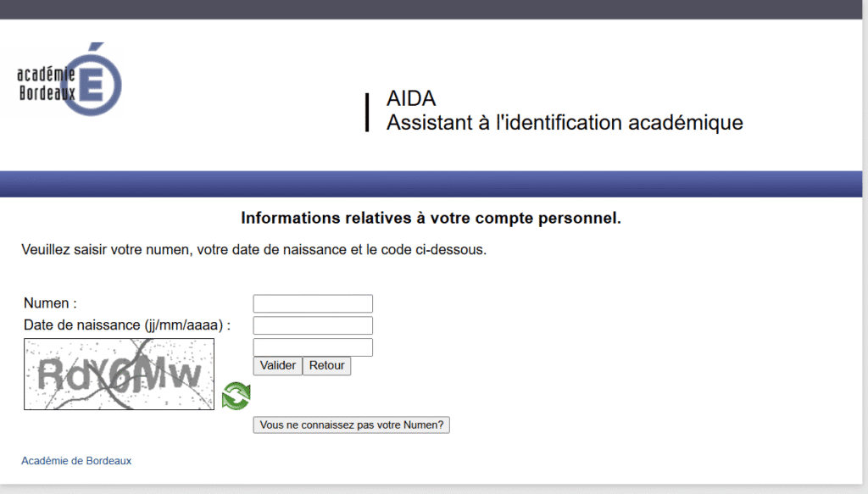
Task: Click the vertical black separator beside AIDA
Action: 367,113
